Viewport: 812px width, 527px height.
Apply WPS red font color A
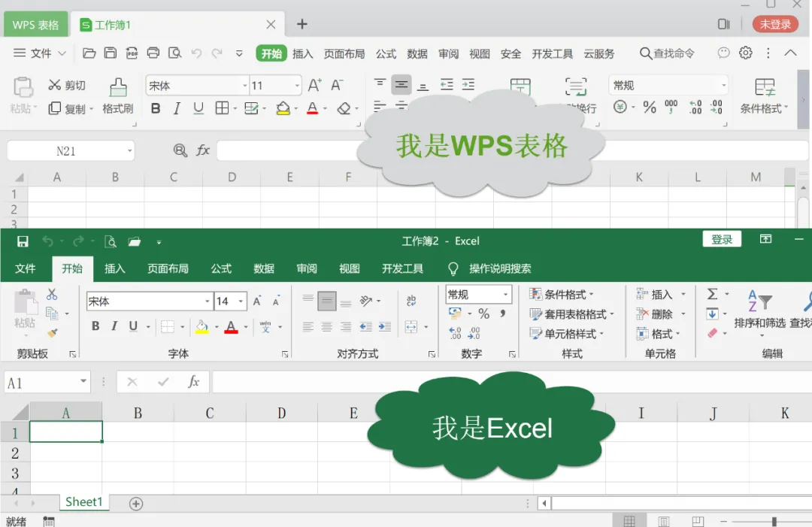point(312,108)
